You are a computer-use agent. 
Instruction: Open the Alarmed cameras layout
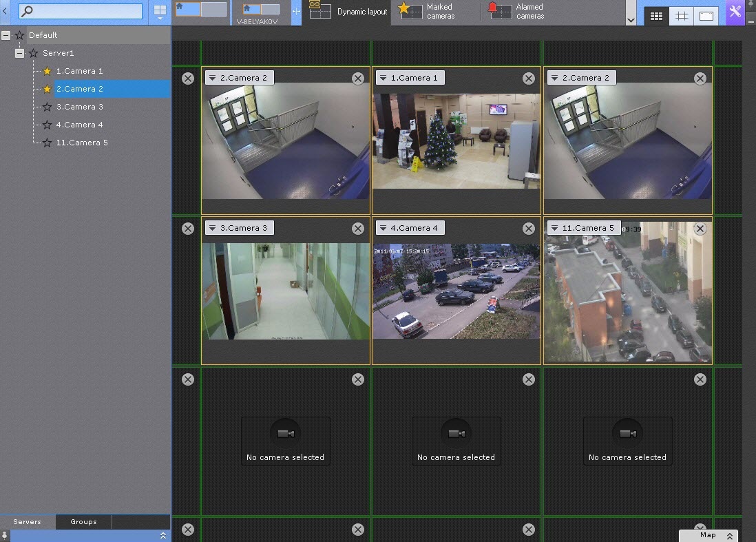(516, 11)
